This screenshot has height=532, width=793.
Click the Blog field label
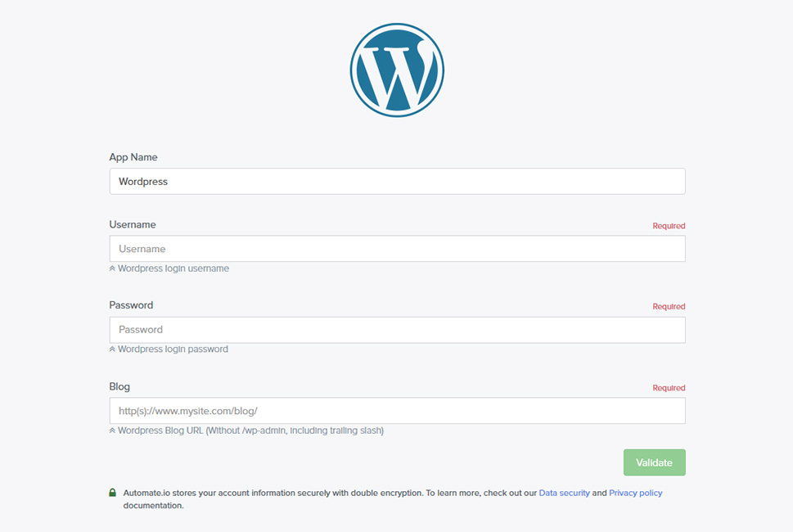(x=119, y=387)
